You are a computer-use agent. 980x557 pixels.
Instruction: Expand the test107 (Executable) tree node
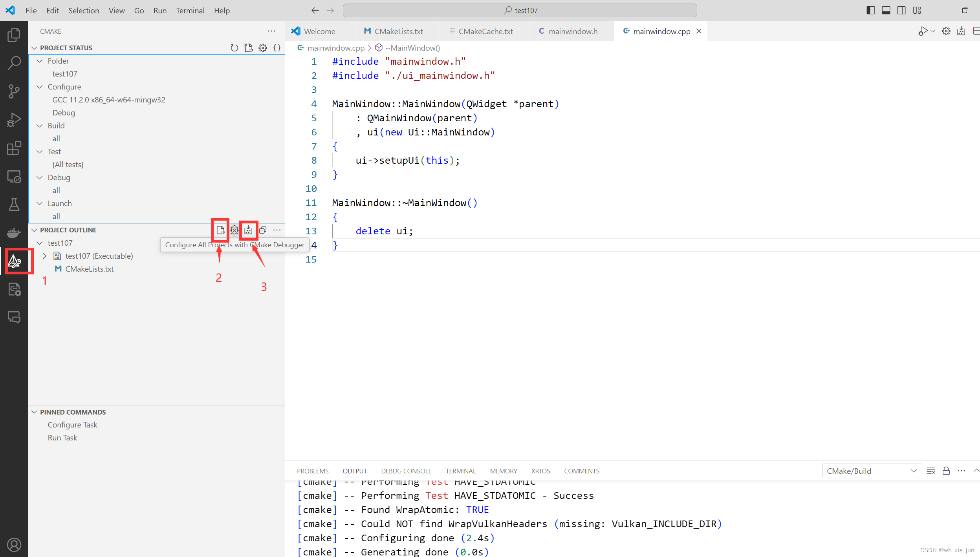pyautogui.click(x=44, y=256)
